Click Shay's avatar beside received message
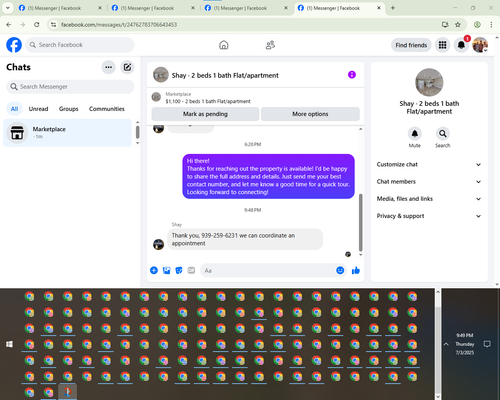 click(x=158, y=244)
